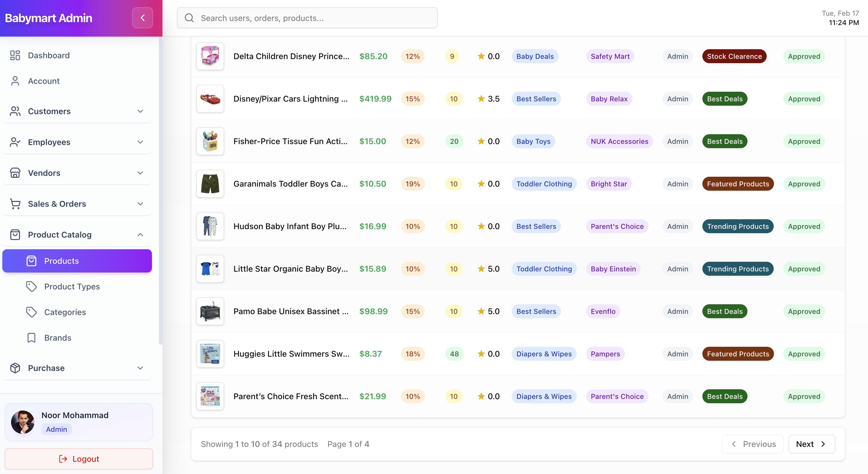Go to Next page of products
The height and width of the screenshot is (474, 868).
[x=812, y=444]
